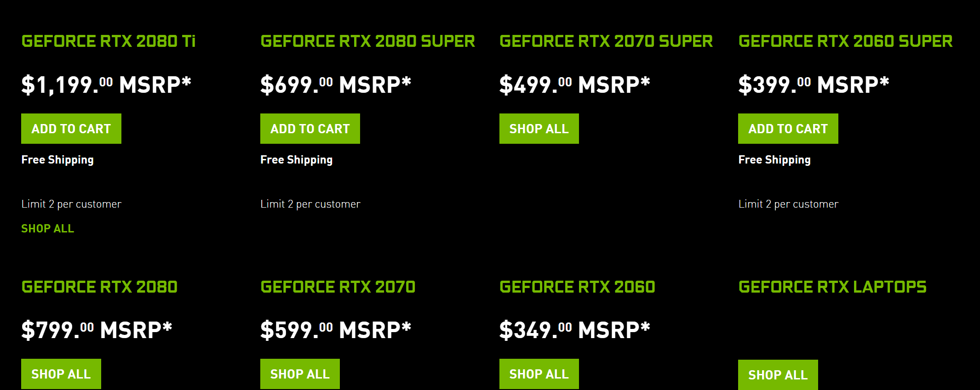Viewport: 980px width, 390px height.
Task: Select the GEFORCE RTX 2070 heading
Action: 338,287
